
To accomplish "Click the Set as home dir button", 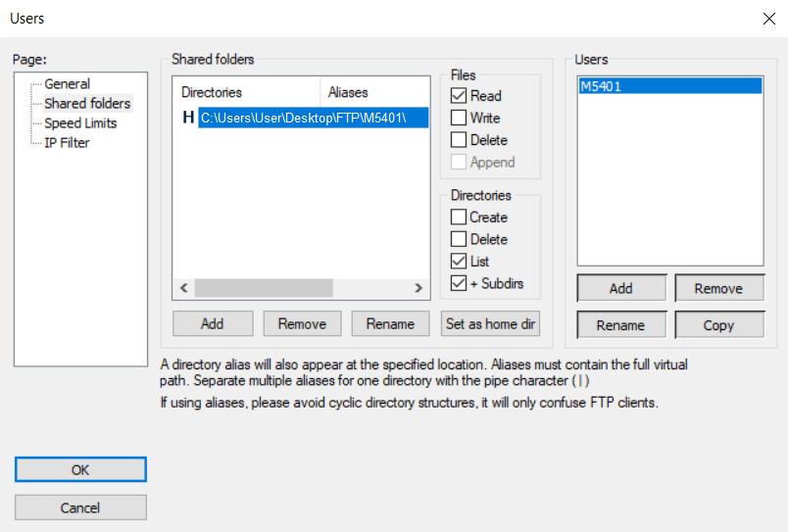I will [490, 323].
